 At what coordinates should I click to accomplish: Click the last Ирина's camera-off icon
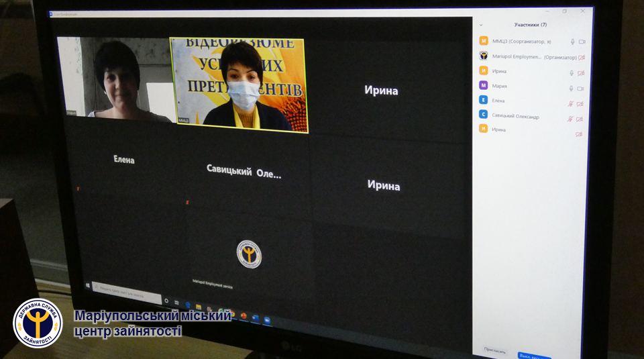point(578,134)
